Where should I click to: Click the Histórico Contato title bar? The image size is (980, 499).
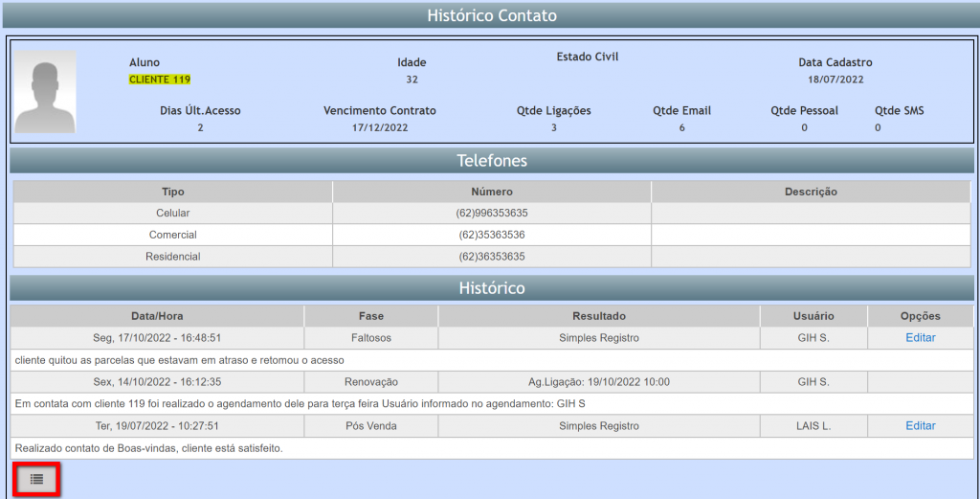pos(490,15)
